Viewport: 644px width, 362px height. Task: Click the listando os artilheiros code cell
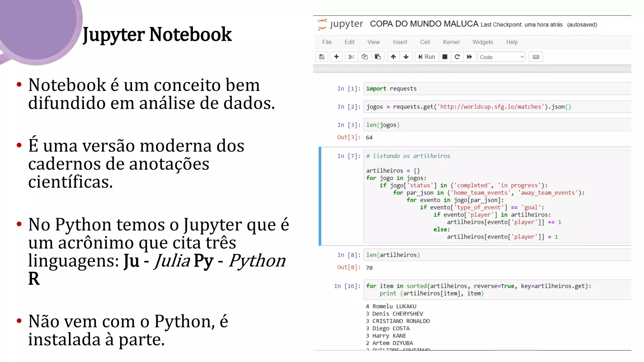click(x=497, y=196)
